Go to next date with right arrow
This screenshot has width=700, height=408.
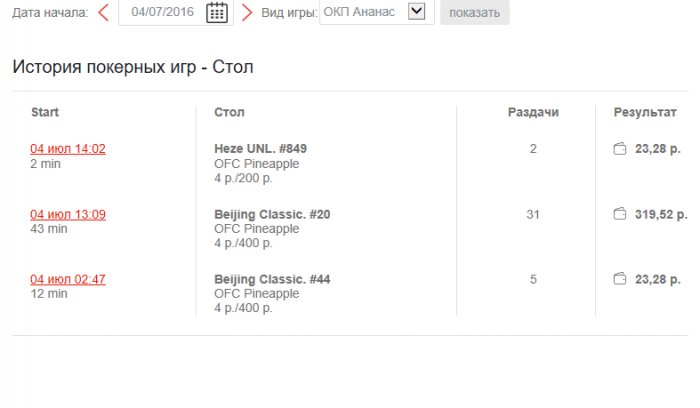point(247,13)
